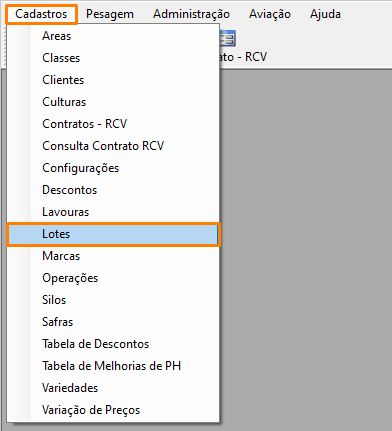
Task: Choose Consulta Contrato RCV
Action: tap(113, 146)
